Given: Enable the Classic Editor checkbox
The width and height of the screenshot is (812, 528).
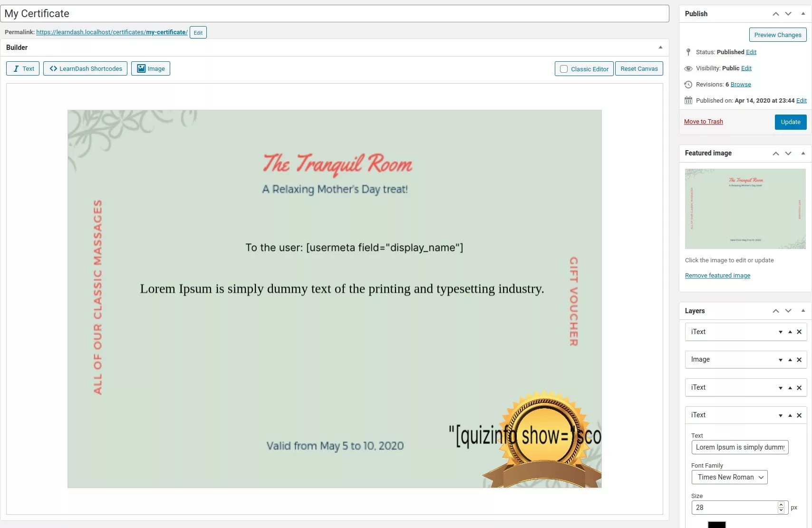Looking at the screenshot, I should click(x=564, y=69).
